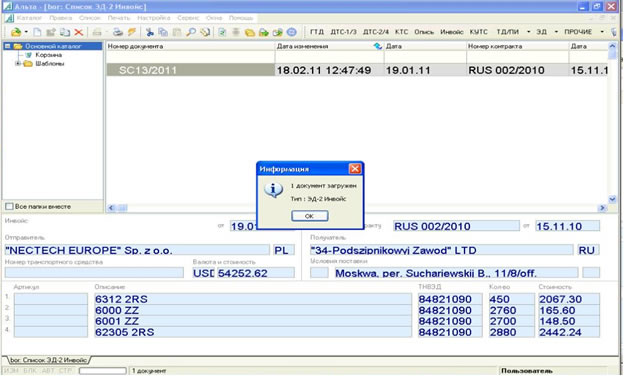Click the child window icon left of Каталог menu
624x376 pixels.
9,18
